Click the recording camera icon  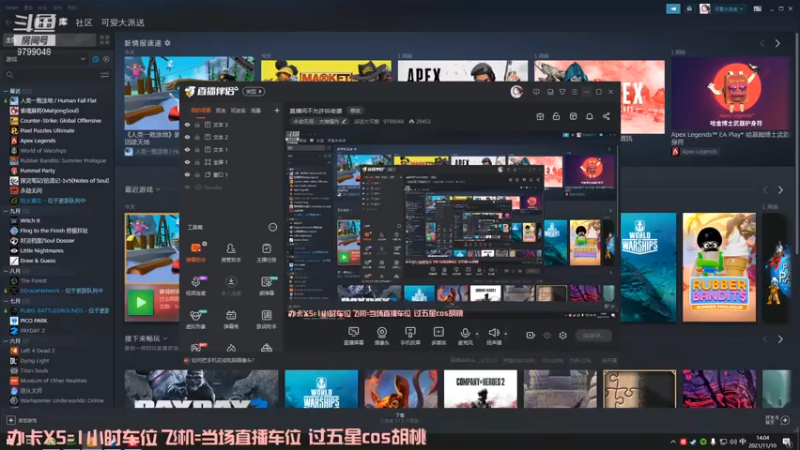(531, 335)
